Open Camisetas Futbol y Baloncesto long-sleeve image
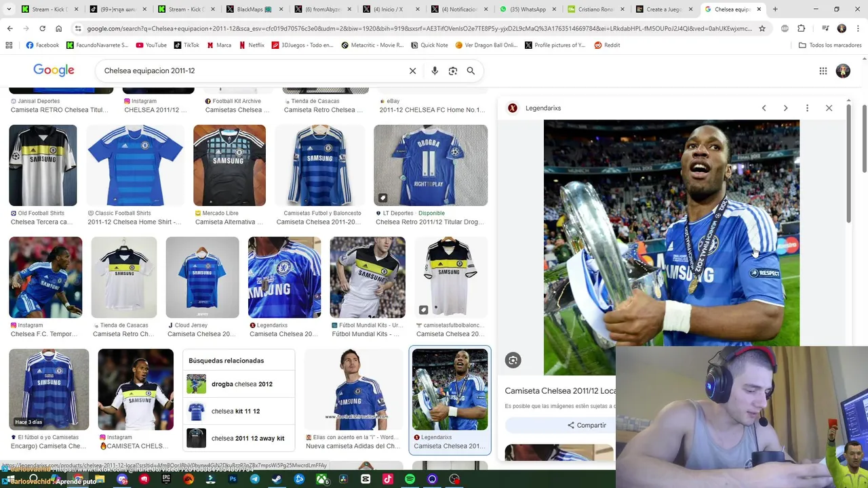 point(319,165)
